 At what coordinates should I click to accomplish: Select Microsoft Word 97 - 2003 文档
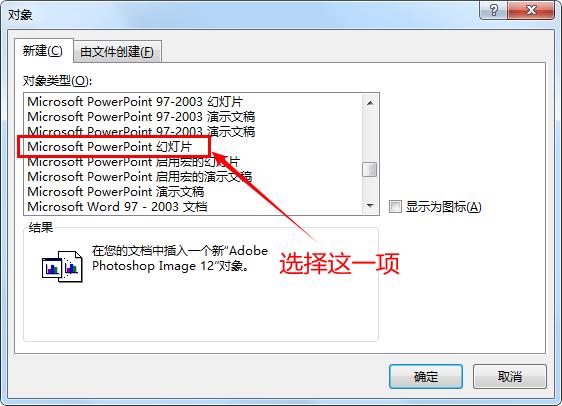(x=117, y=207)
